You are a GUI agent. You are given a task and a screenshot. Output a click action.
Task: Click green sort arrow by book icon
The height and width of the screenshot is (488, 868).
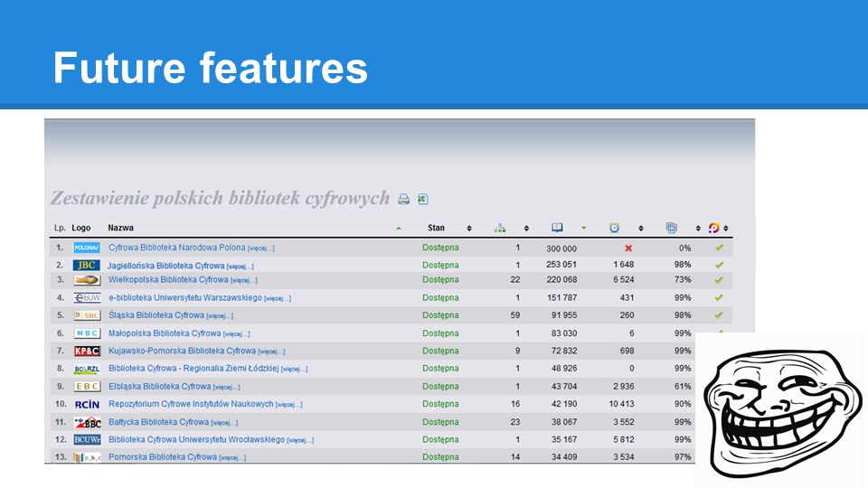click(583, 228)
